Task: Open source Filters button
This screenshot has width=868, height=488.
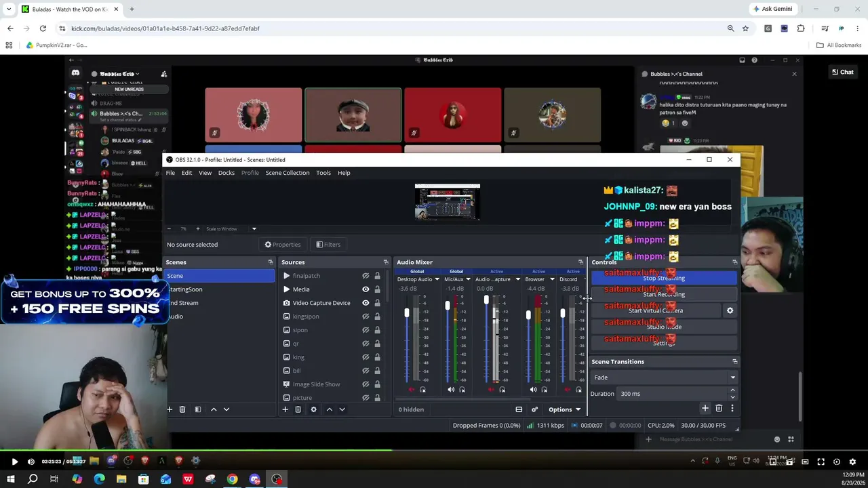Action: 328,245
